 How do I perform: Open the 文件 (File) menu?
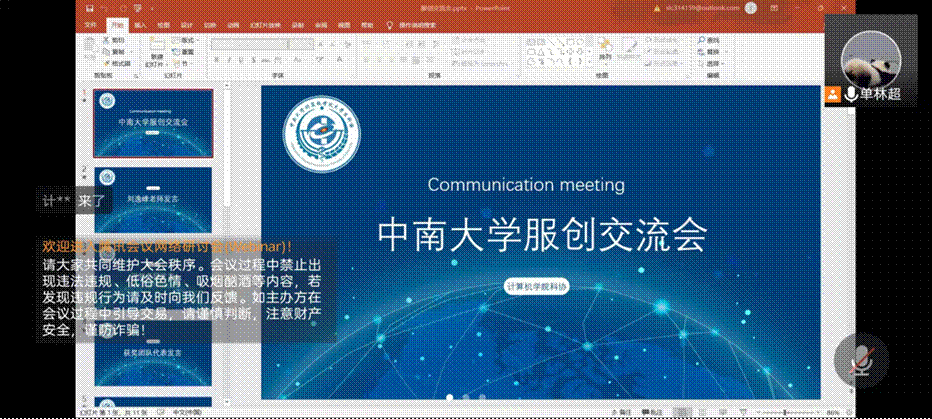click(91, 23)
